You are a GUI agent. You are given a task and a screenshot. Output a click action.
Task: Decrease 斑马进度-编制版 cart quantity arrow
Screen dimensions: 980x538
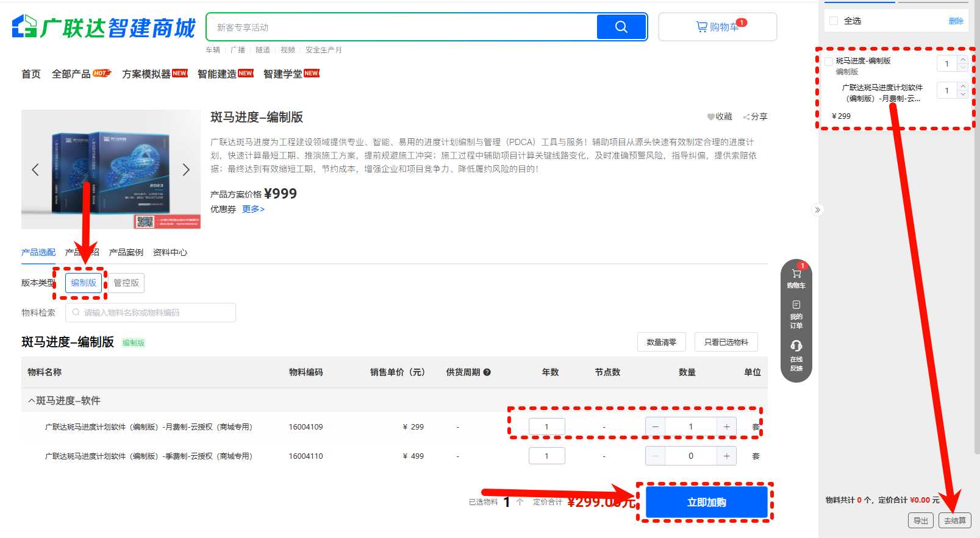(963, 67)
